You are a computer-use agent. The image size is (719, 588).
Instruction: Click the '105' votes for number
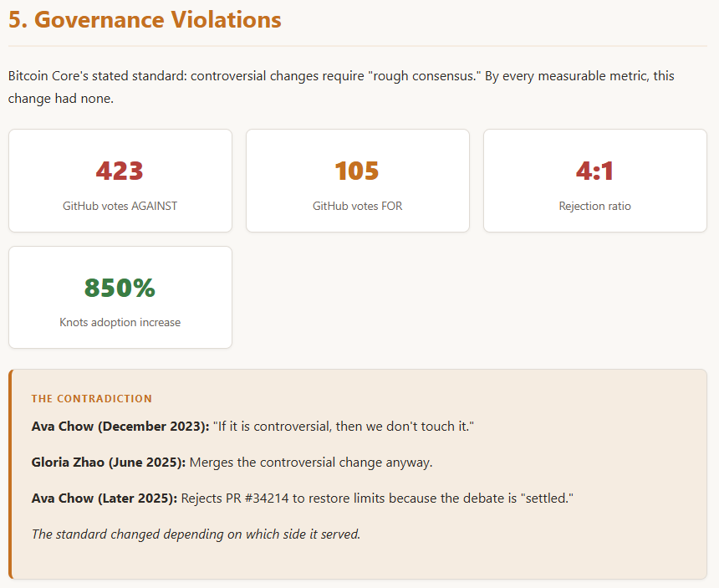(357, 171)
